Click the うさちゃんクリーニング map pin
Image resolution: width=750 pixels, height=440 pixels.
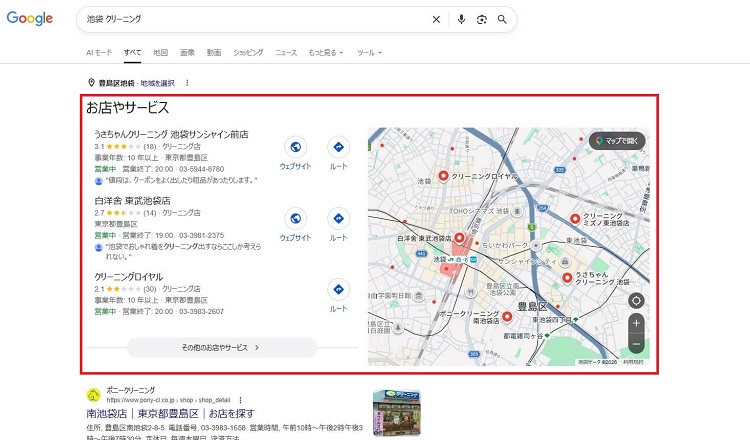pos(567,277)
